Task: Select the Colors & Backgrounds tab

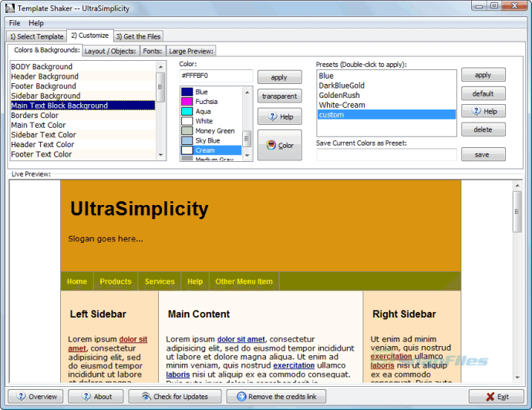Action: (x=46, y=50)
